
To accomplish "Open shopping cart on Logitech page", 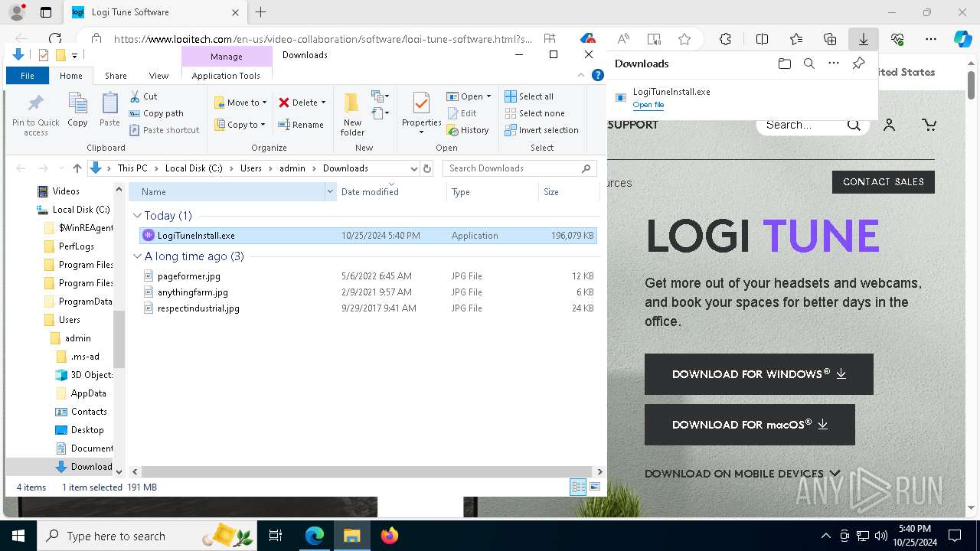I will tap(929, 125).
